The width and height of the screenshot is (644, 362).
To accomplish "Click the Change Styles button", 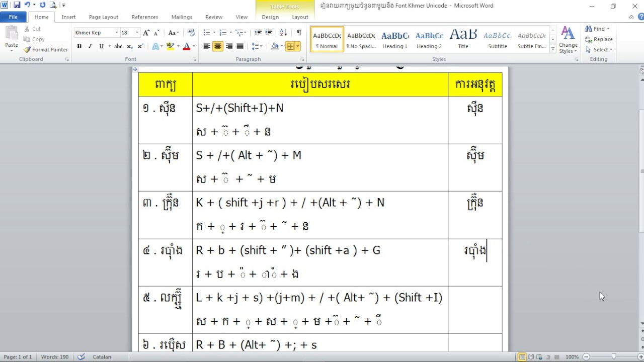I will click(568, 40).
